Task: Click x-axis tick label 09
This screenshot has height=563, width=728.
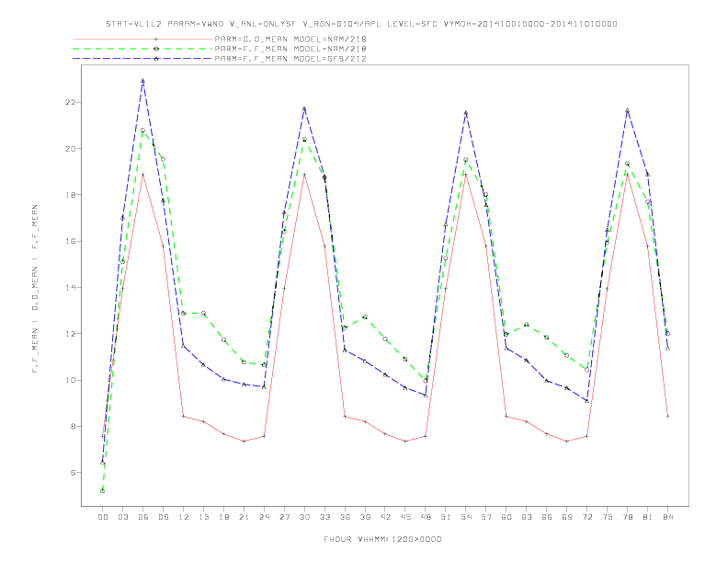Action: [x=163, y=517]
